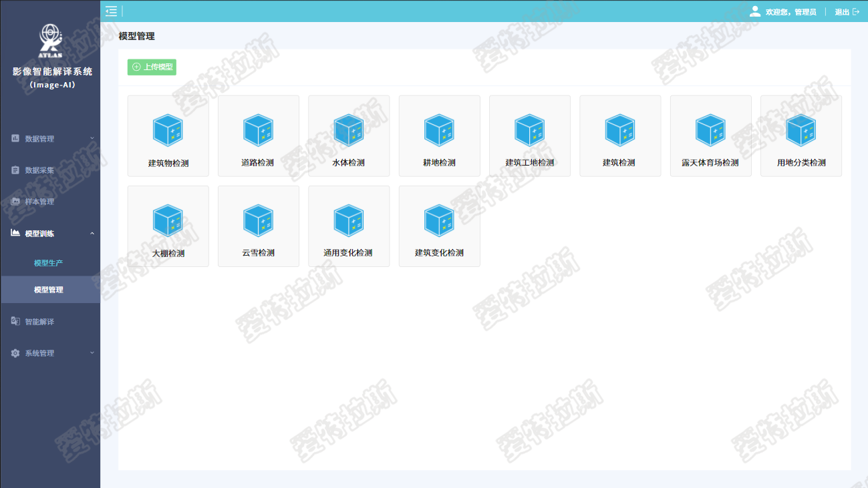Click the 建筑物检测 model cube icon
868x488 pixels.
point(168,130)
